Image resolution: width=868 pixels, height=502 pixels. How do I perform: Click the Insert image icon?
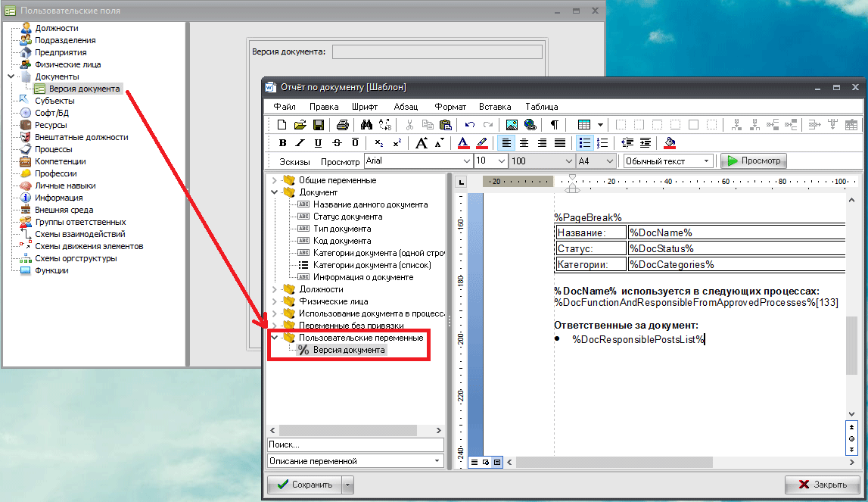point(512,125)
